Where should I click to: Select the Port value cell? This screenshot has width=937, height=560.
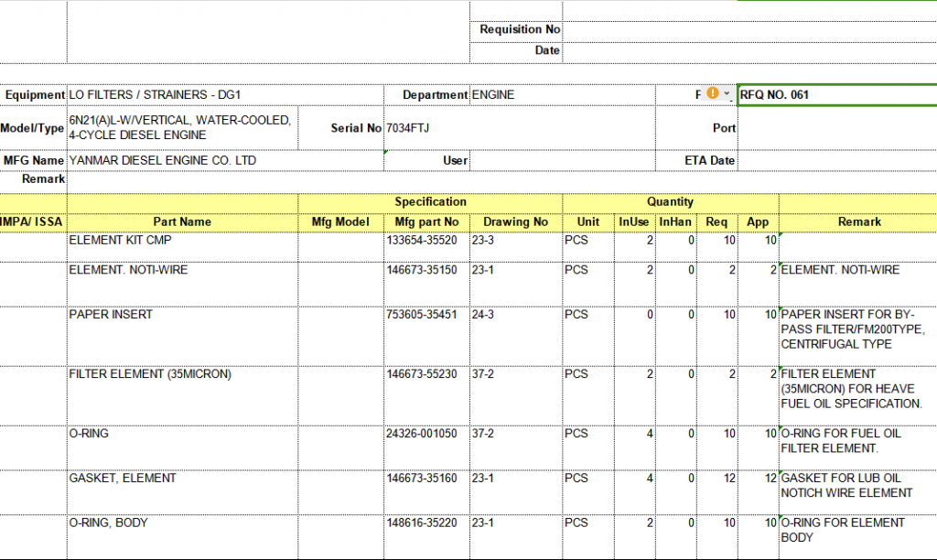pyautogui.click(x=836, y=129)
